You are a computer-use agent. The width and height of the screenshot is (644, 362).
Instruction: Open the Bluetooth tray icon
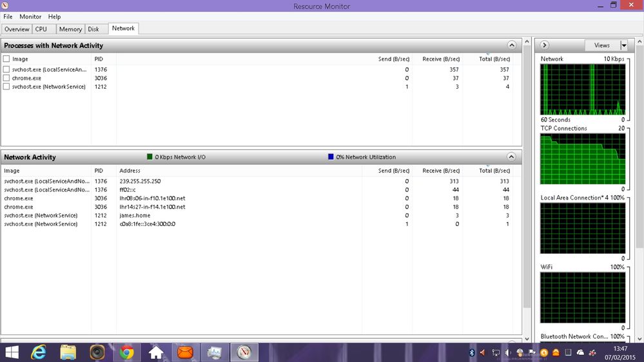(472, 352)
